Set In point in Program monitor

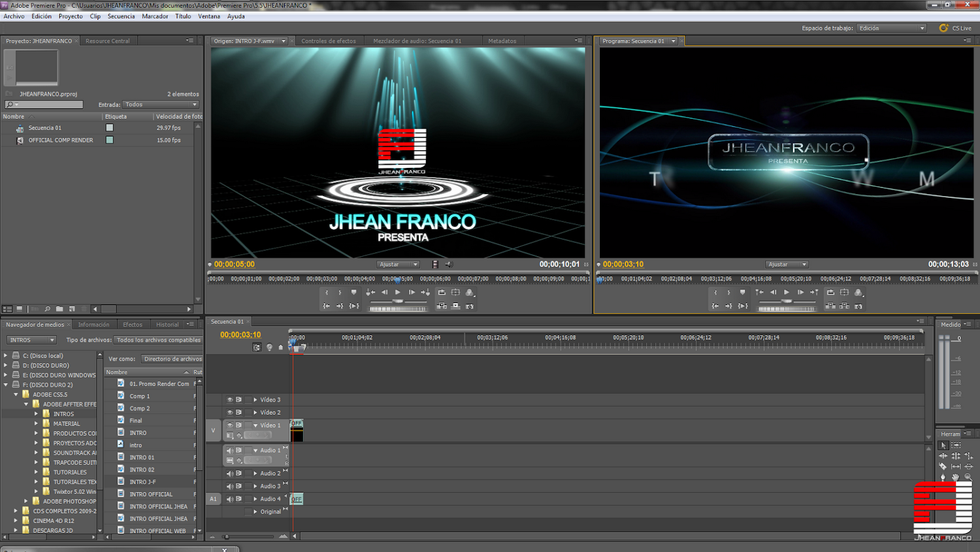click(x=715, y=292)
